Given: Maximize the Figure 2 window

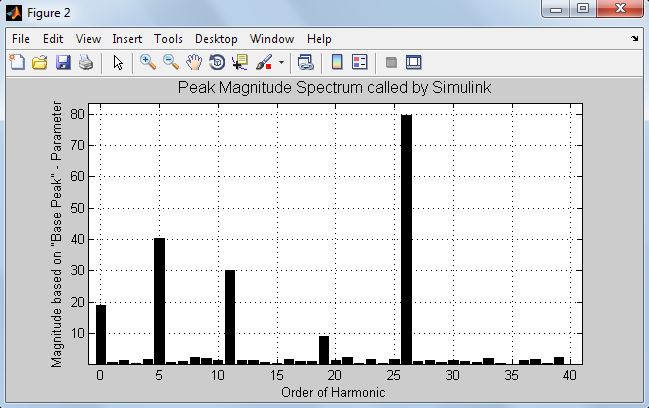Looking at the screenshot, I should pos(583,9).
